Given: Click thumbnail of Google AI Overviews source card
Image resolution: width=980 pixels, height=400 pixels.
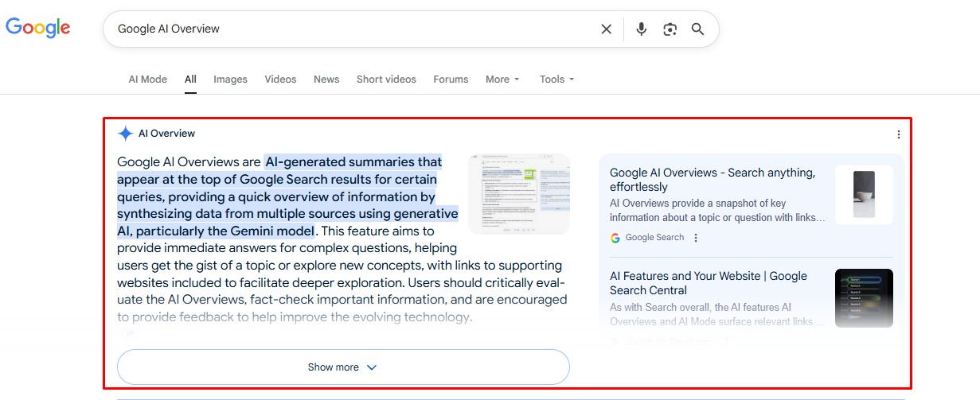Looking at the screenshot, I should click(x=864, y=195).
